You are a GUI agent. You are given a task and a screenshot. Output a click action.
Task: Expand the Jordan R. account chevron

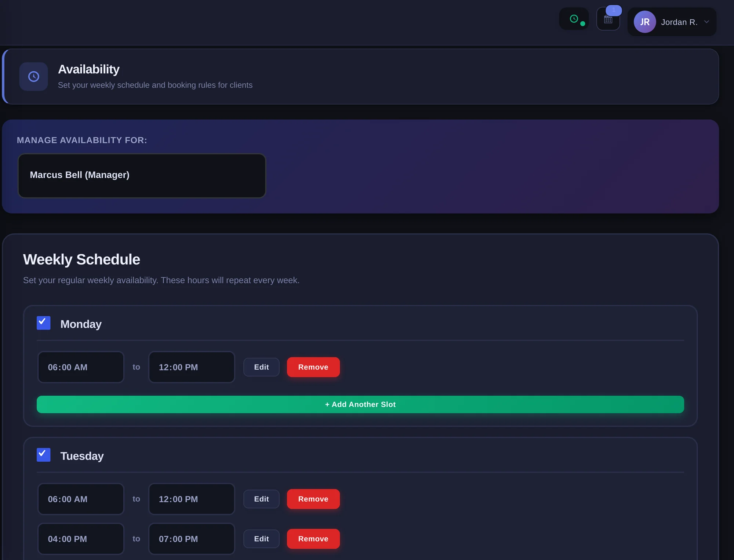(706, 22)
